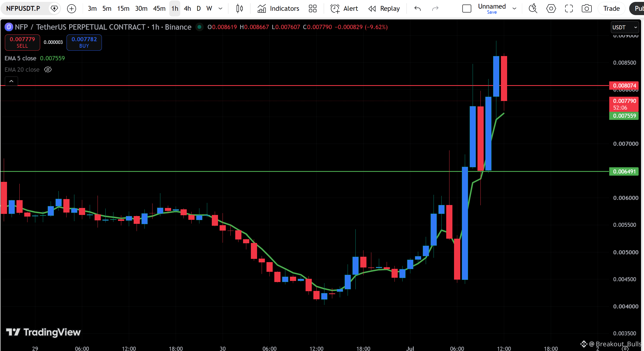Screen dimensions: 644x351
Task: Start bar Replay mode
Action: 384,9
